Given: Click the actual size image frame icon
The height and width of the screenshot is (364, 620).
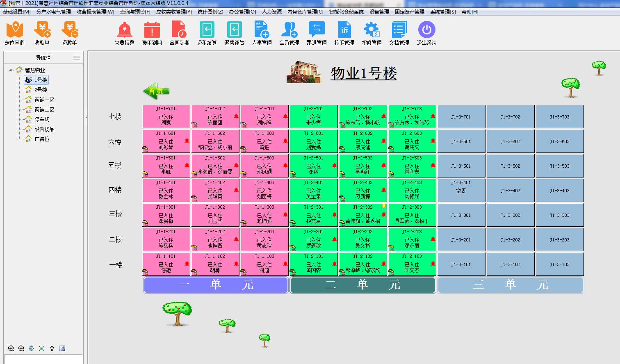Looking at the screenshot, I should pos(42,348).
